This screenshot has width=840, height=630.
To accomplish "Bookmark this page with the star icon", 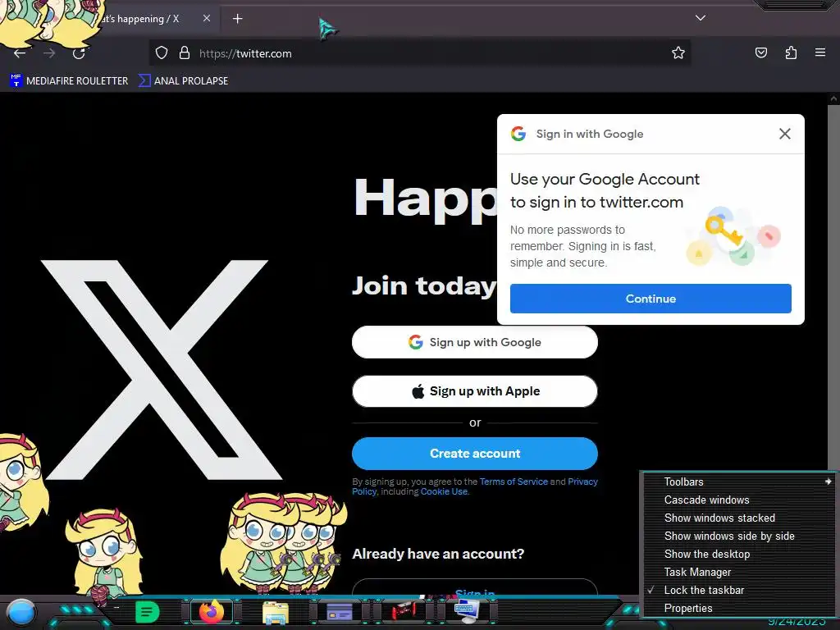I will pos(678,53).
